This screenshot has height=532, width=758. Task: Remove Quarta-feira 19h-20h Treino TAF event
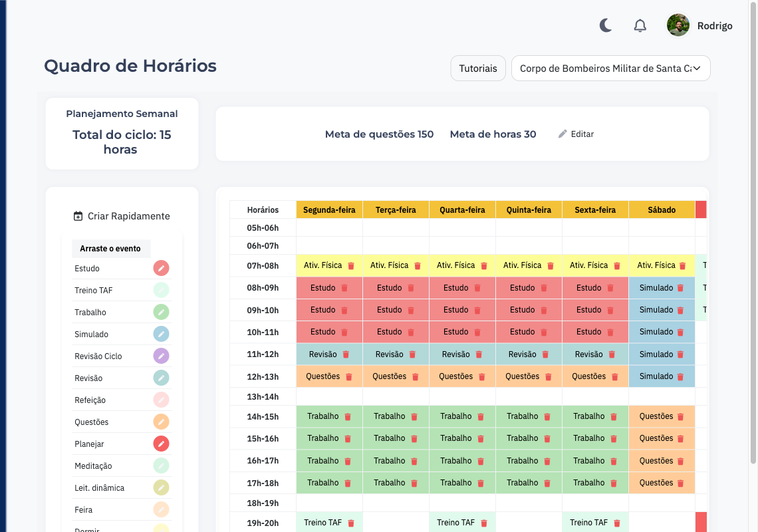484,523
